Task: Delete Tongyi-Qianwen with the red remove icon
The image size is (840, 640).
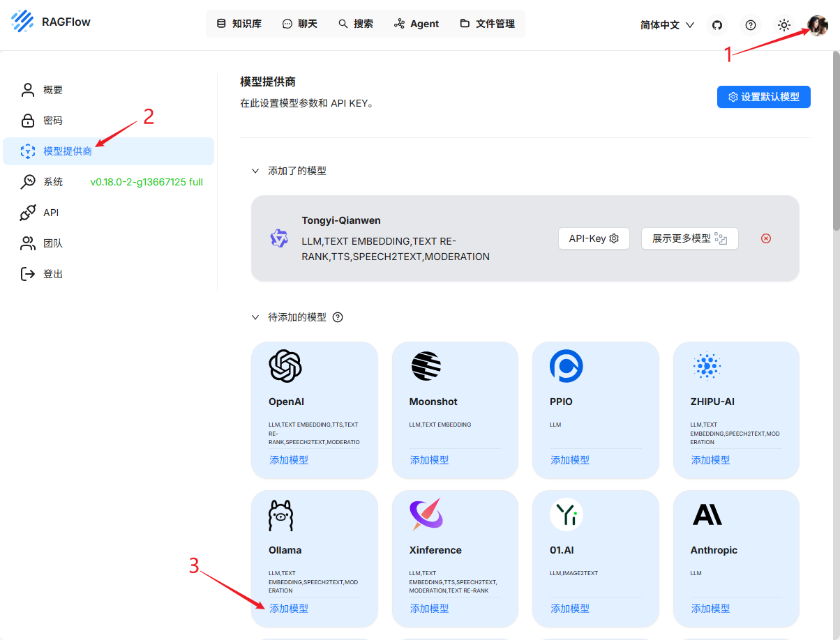Action: click(x=766, y=238)
